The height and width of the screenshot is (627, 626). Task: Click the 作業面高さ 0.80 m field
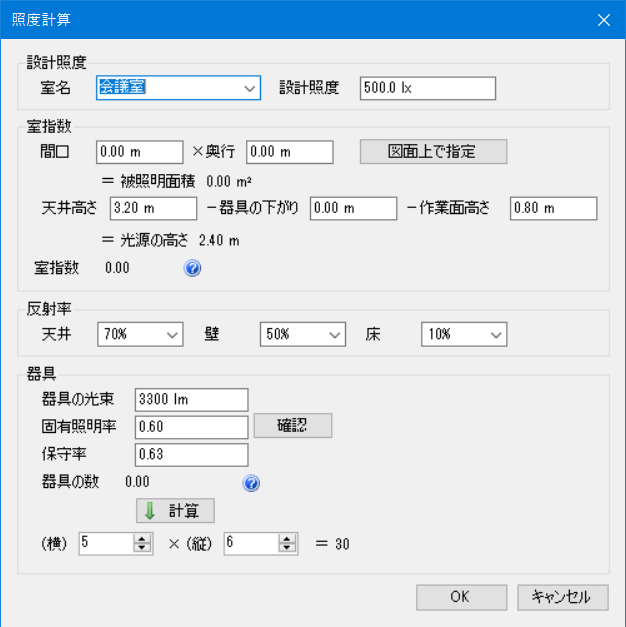click(554, 208)
